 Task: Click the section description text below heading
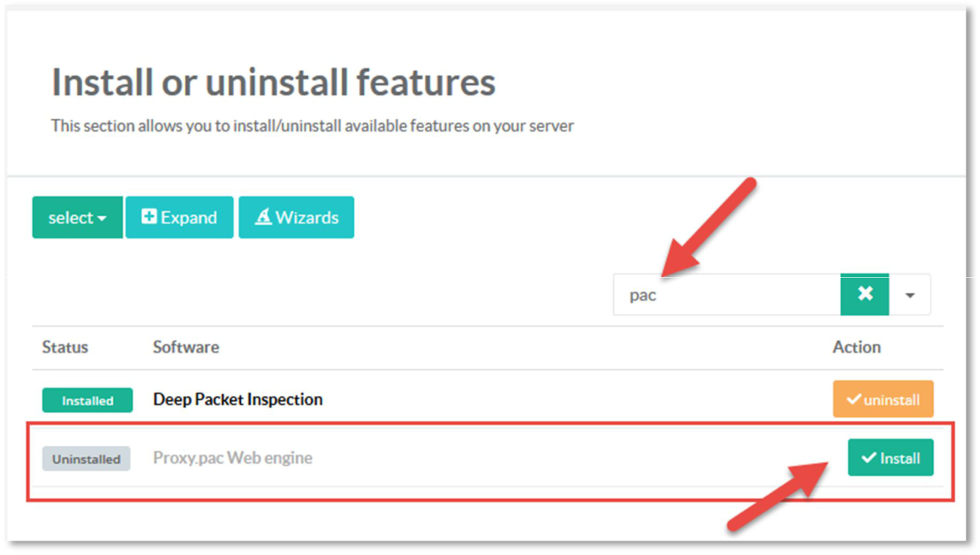point(312,126)
